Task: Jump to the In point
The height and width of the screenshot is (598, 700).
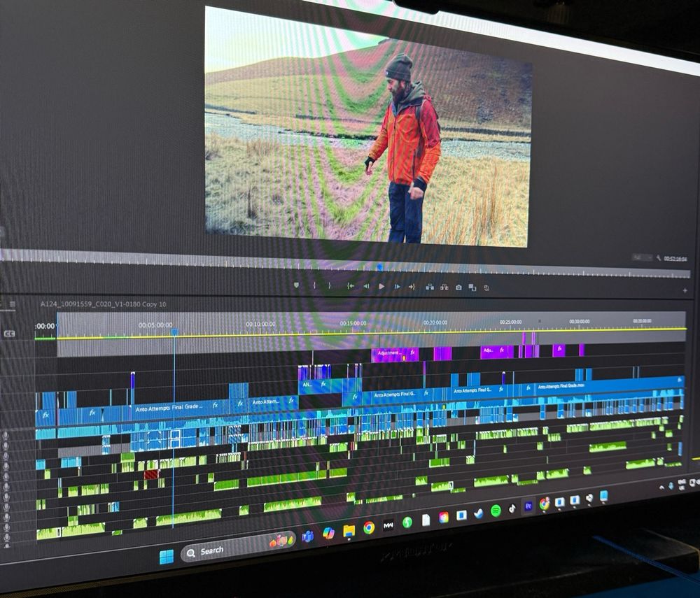Action: click(x=351, y=286)
